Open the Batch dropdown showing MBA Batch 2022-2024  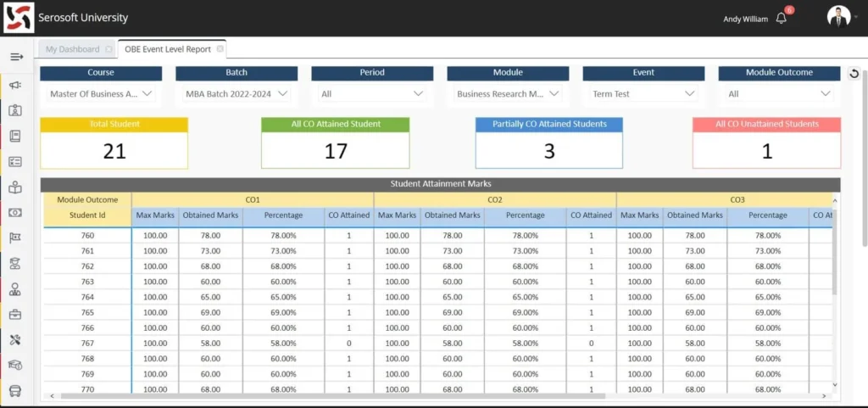[x=236, y=93]
